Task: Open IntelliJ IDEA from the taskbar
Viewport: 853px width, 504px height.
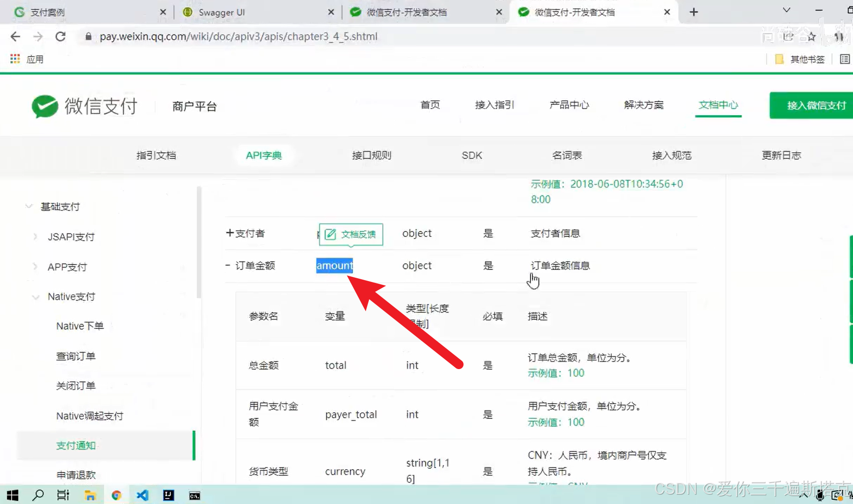Action: pyautogui.click(x=168, y=495)
